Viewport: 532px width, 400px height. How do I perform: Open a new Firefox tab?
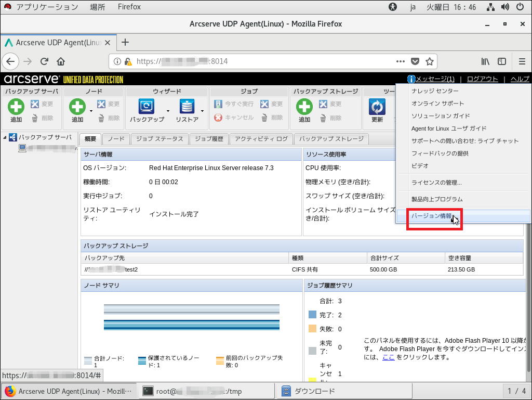[x=125, y=42]
